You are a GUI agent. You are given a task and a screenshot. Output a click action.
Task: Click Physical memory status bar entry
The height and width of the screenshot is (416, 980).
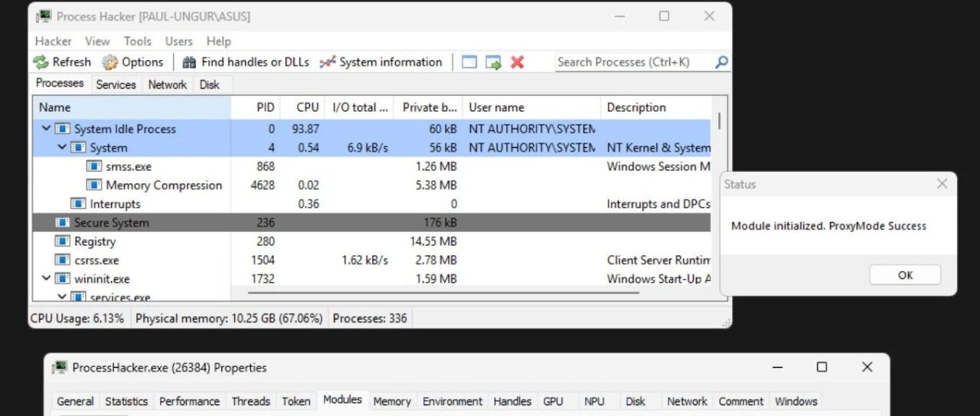click(229, 318)
